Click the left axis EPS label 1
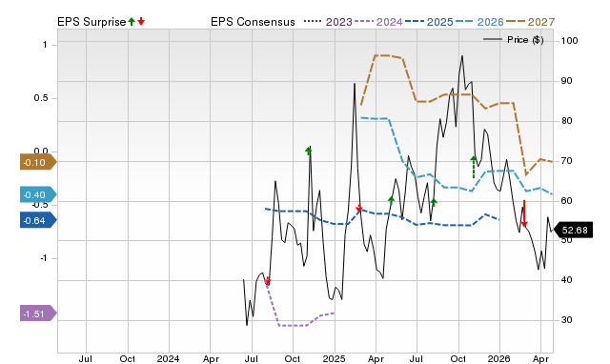610x364 pixels. pos(45,45)
